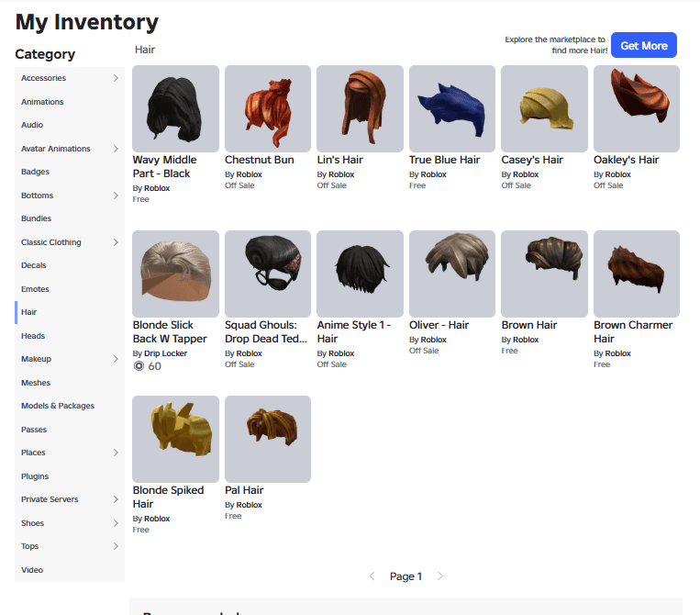Open the Wavy Middle Part - Black hair thumbnail
700x615 pixels.
click(175, 108)
